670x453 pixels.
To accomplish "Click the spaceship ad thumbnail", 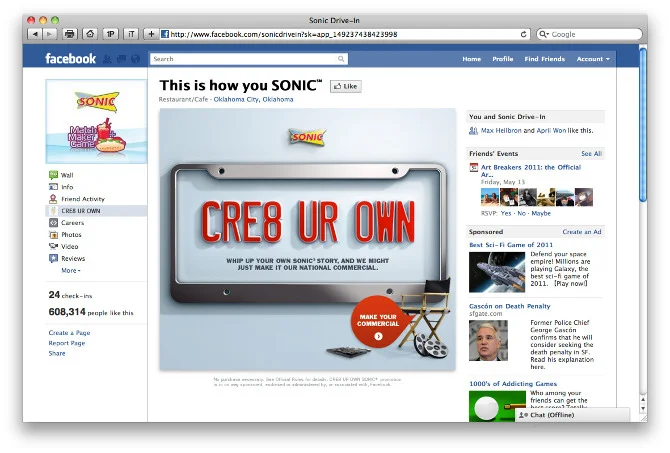I will (x=497, y=272).
